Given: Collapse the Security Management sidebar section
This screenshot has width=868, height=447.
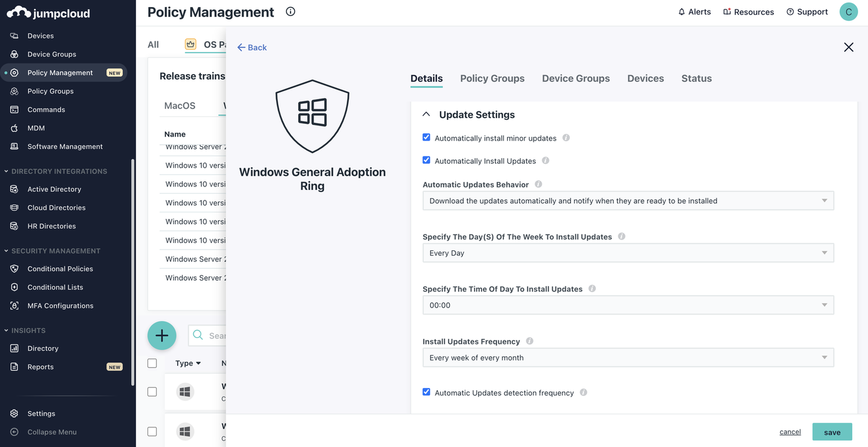Looking at the screenshot, I should (52, 251).
